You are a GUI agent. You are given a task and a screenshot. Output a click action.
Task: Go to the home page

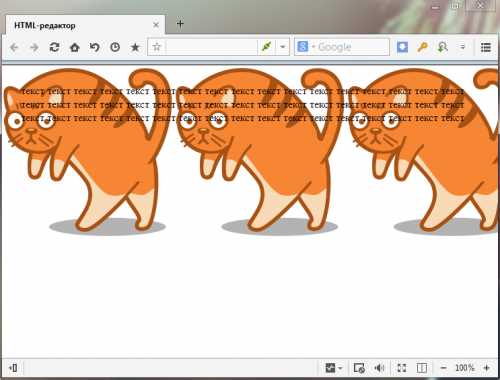75,47
